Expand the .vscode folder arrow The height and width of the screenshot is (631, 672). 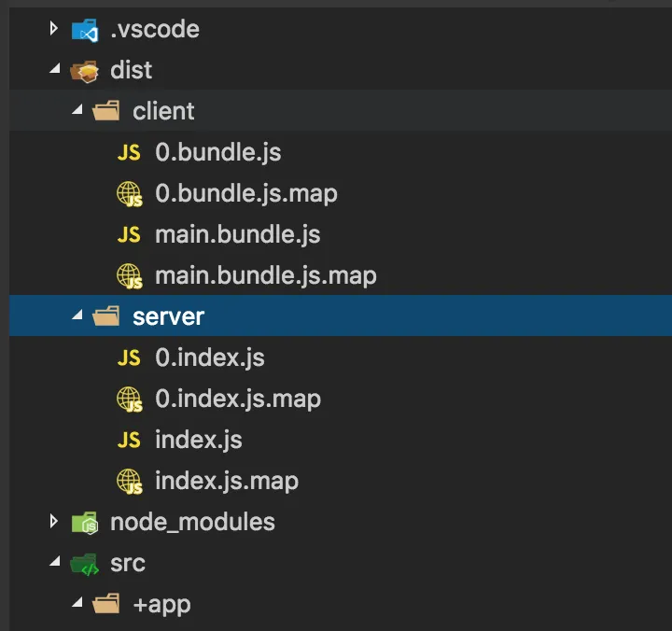coord(54,30)
